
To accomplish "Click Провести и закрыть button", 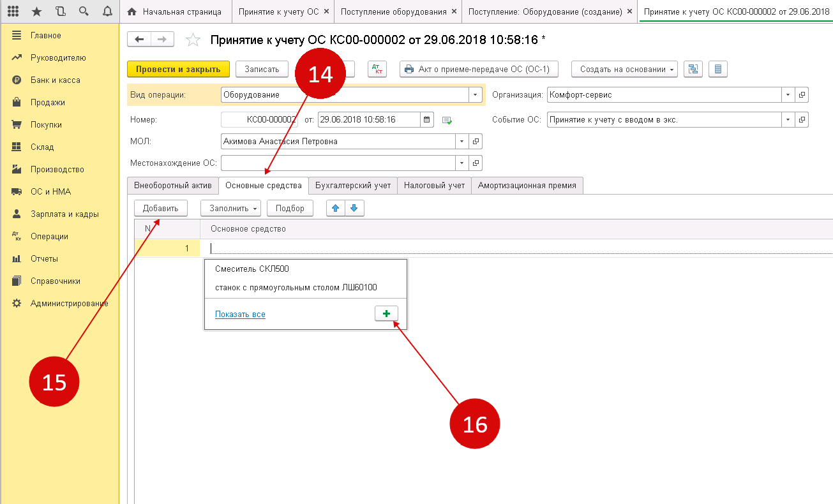I will coord(178,69).
